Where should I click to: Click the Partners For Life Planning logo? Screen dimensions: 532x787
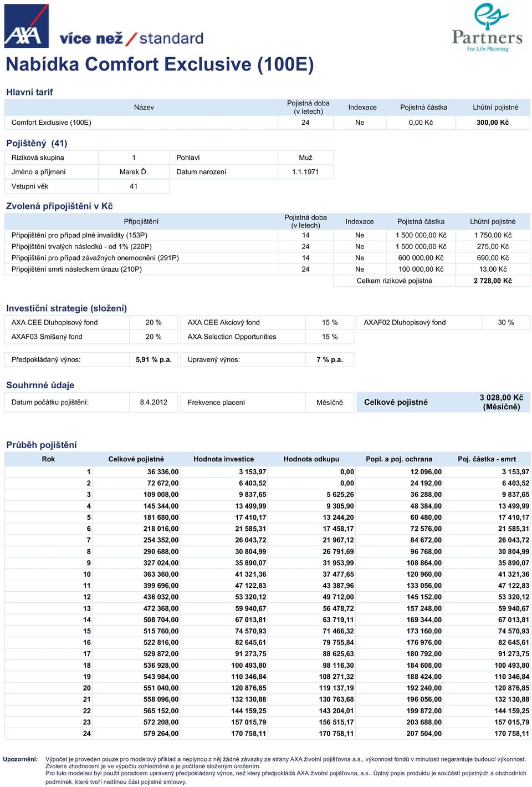[487, 28]
